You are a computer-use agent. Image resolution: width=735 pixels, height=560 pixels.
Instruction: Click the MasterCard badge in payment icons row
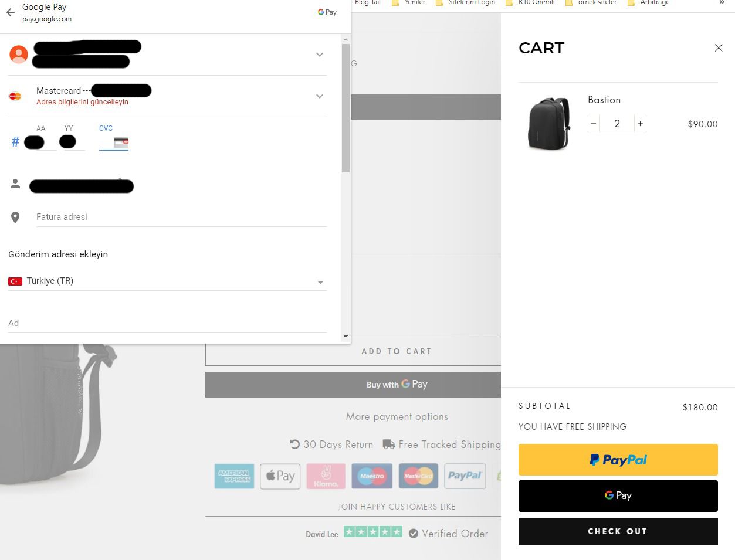tap(418, 476)
